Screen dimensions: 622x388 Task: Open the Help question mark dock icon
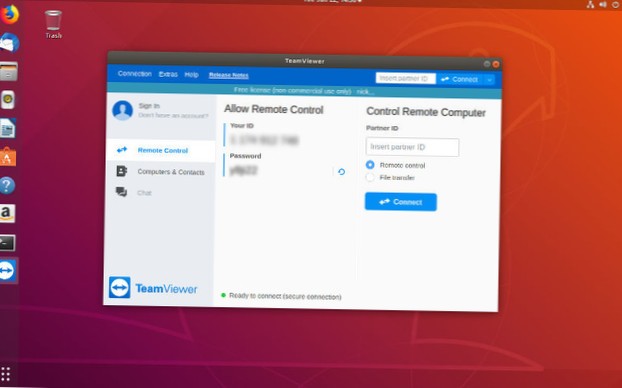coord(8,185)
